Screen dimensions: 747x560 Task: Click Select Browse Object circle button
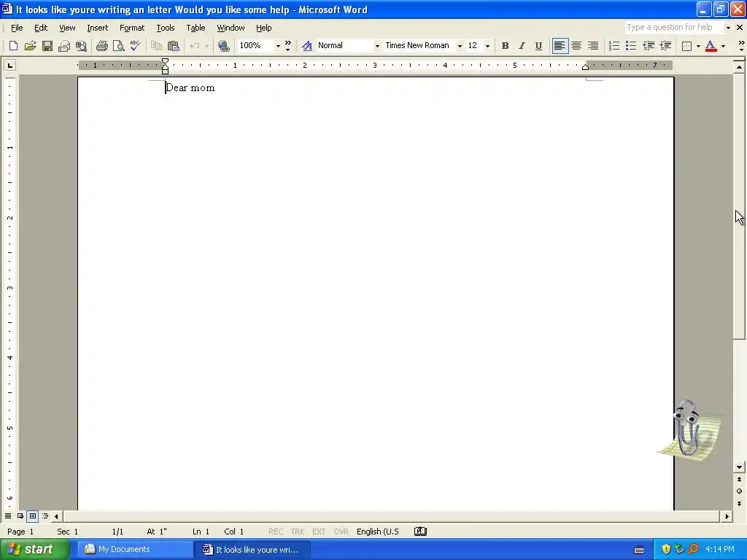tap(739, 491)
